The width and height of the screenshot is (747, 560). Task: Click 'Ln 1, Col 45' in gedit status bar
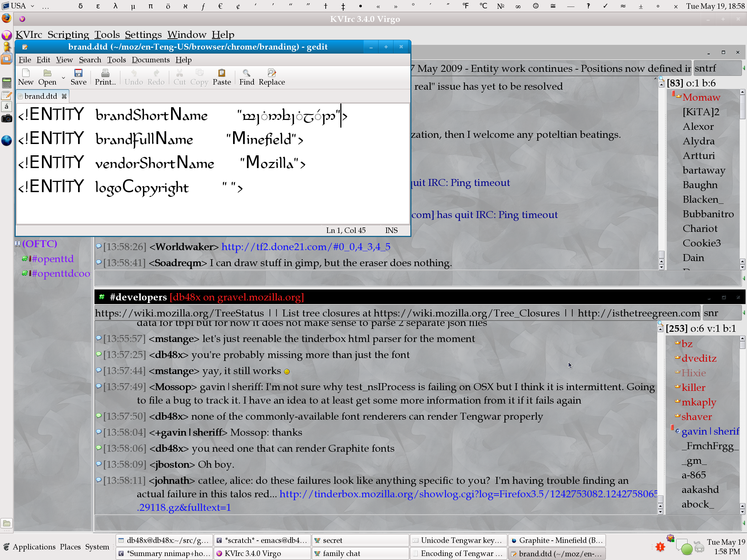click(346, 230)
